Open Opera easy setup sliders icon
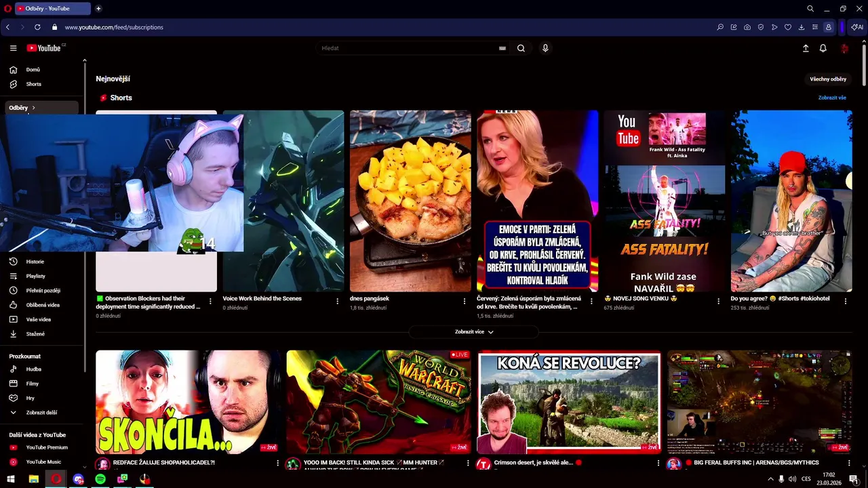Viewport: 868px width, 488px height. click(815, 27)
